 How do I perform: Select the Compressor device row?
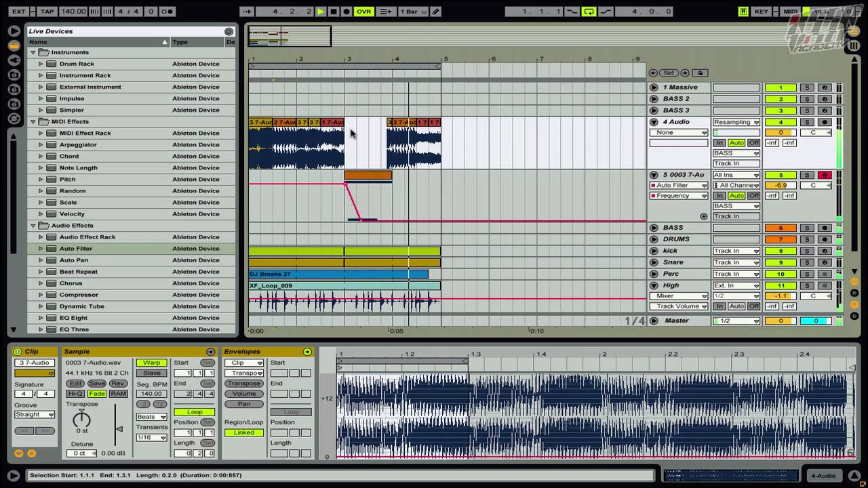(x=132, y=295)
